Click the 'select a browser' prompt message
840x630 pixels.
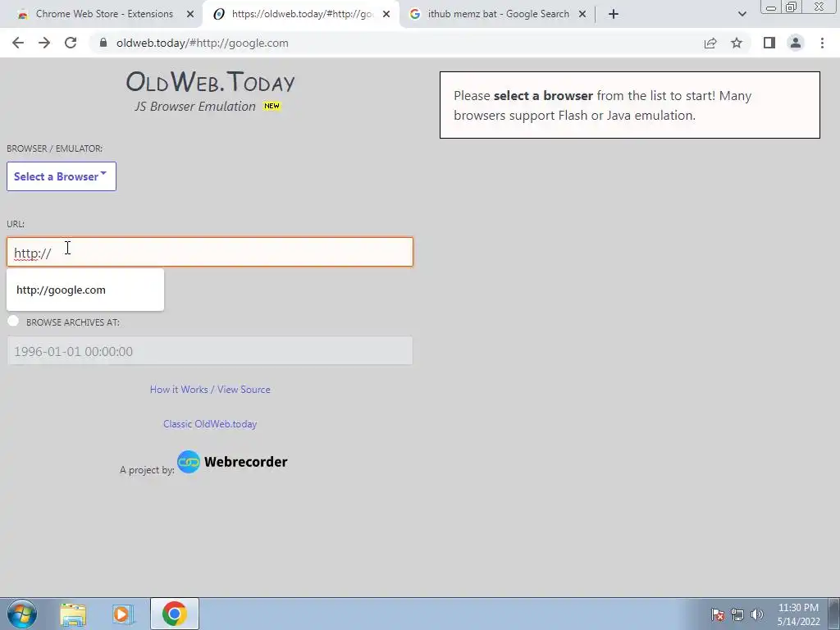tap(629, 105)
